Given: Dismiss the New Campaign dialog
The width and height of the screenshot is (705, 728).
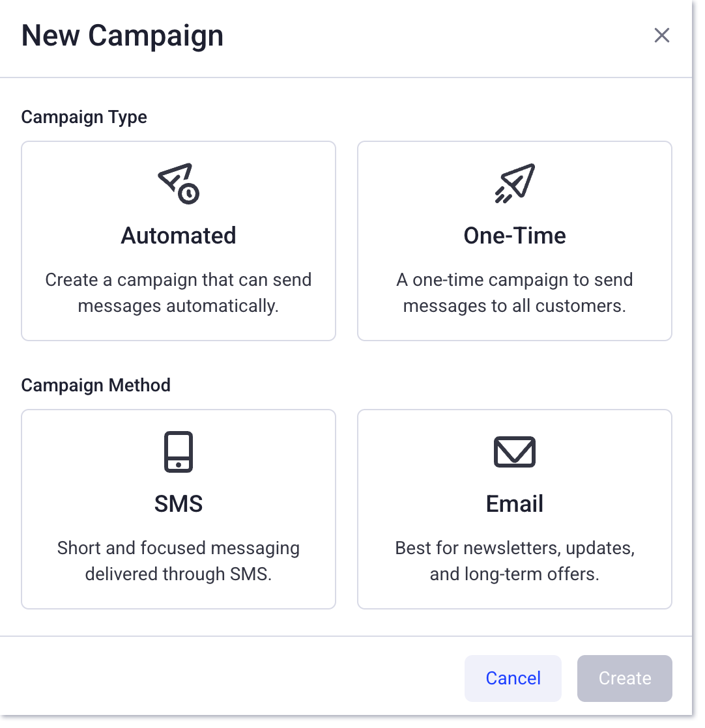Looking at the screenshot, I should (x=662, y=35).
